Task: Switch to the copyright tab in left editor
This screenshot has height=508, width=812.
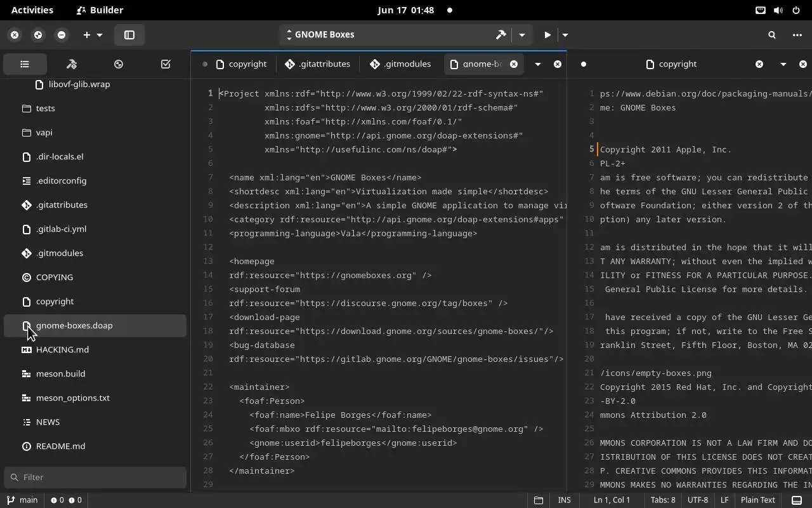Action: click(241, 64)
